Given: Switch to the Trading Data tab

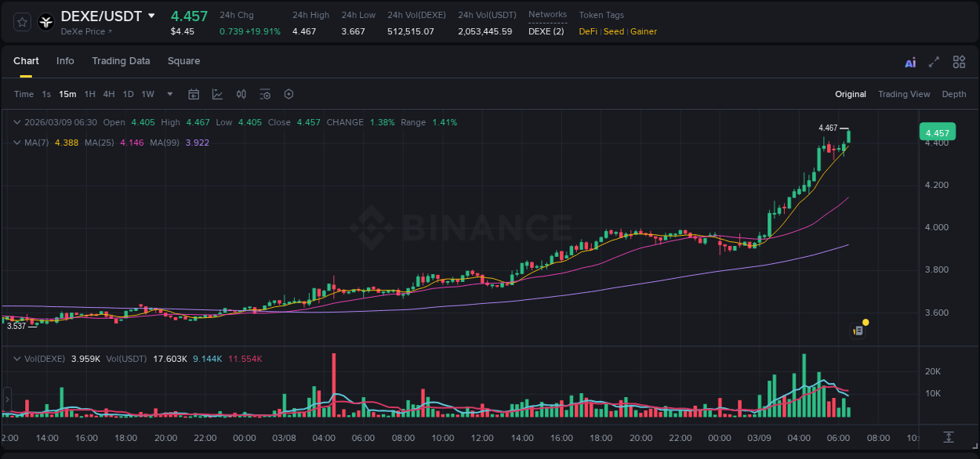Looking at the screenshot, I should tap(121, 61).
